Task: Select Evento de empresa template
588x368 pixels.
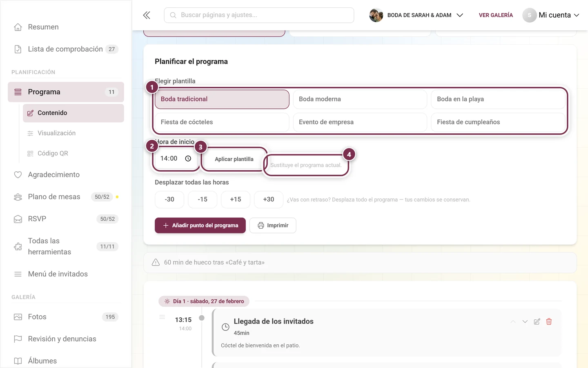Action: tap(360, 122)
